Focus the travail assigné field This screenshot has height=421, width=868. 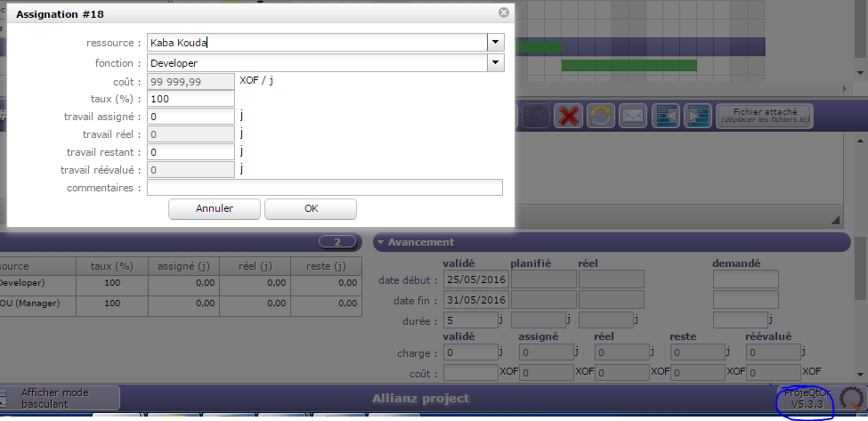[x=191, y=117]
